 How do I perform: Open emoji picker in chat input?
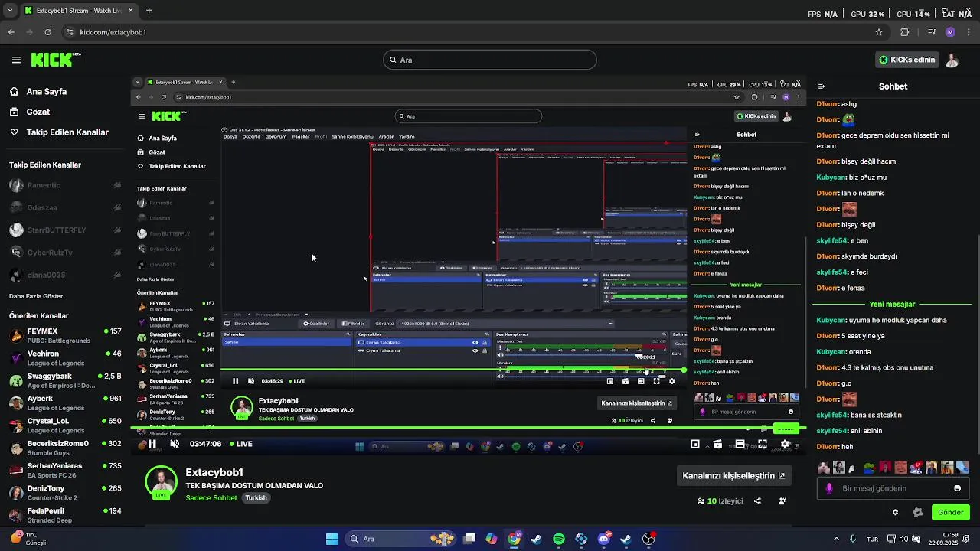point(957,488)
